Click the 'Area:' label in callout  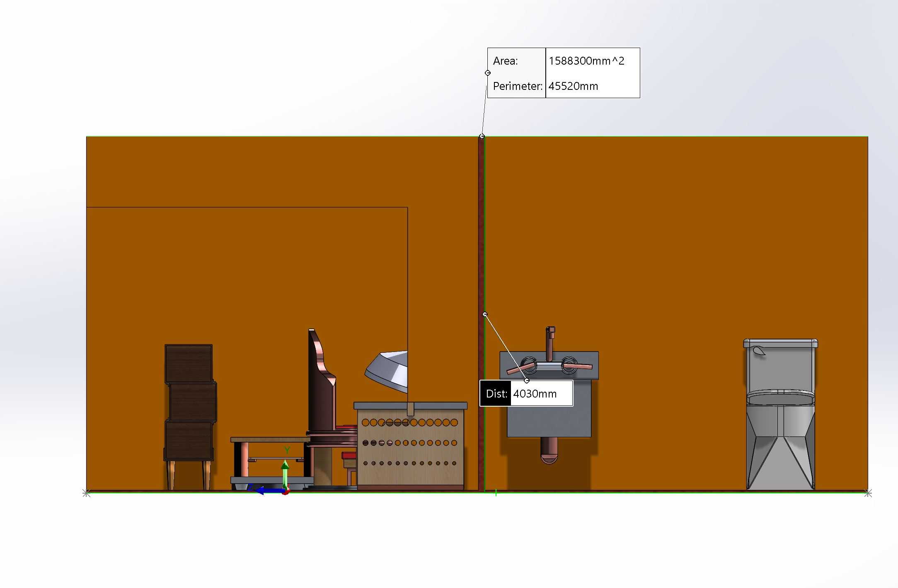point(506,61)
